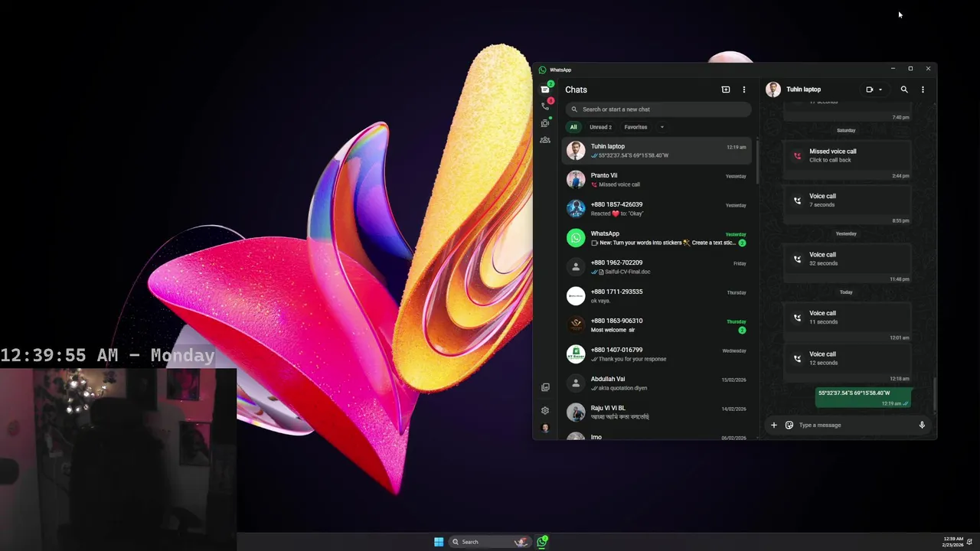Screen dimensions: 980x551
Task: Open the Chats panel three-dot menu
Action: point(743,90)
